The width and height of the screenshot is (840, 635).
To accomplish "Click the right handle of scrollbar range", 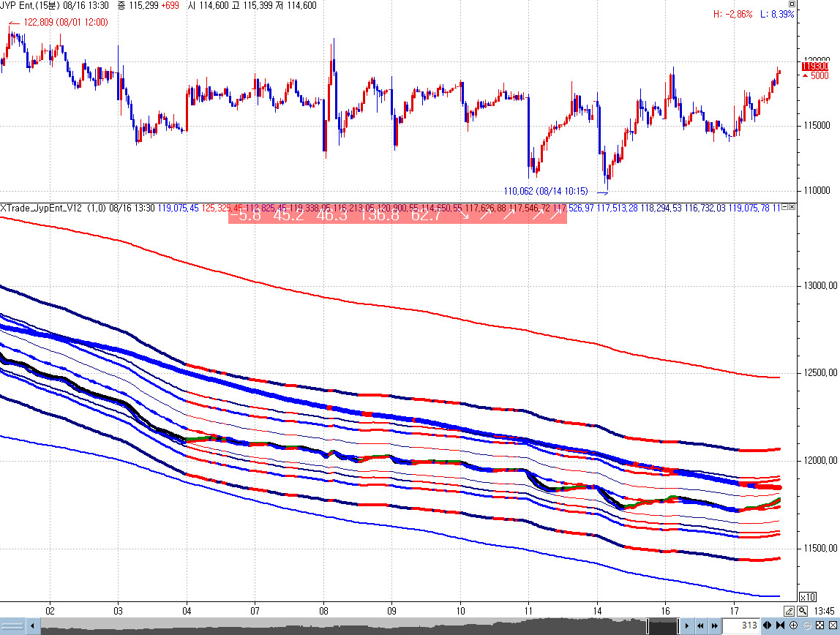I will (678, 626).
